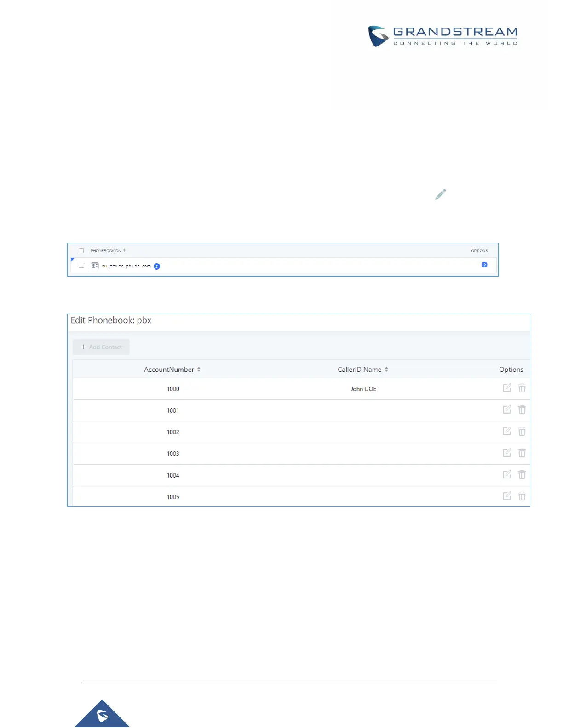
Task: Click the Grandstream footer logo
Action: point(102,714)
